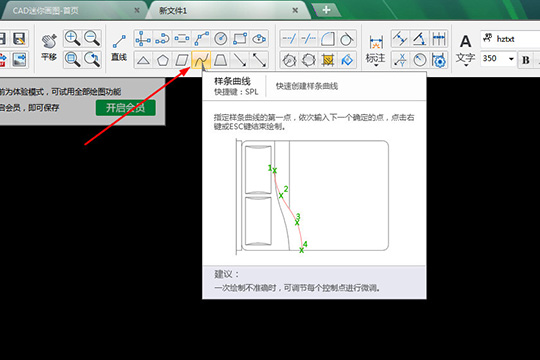Select the Pentagon polygon tool
This screenshot has height=360, width=540.
(x=162, y=60)
